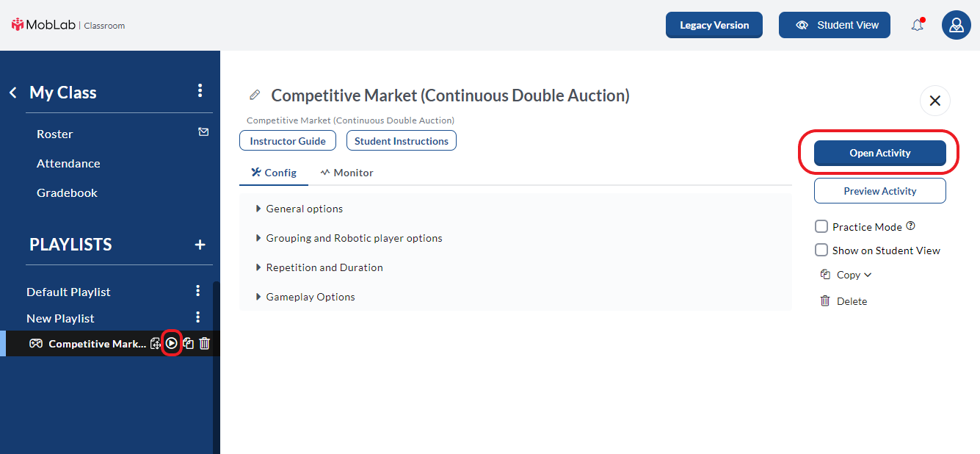Image resolution: width=980 pixels, height=454 pixels.
Task: Switch to Student View
Action: 835,25
